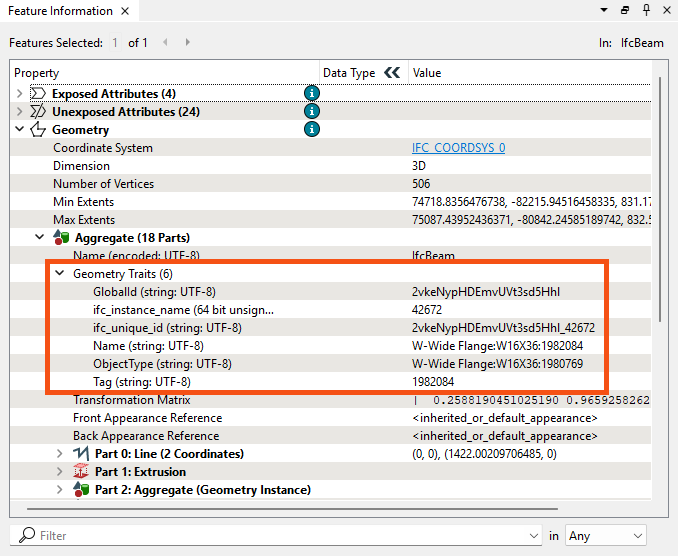Click into the Filter search field
The height and width of the screenshot is (556, 678).
[x=280, y=536]
